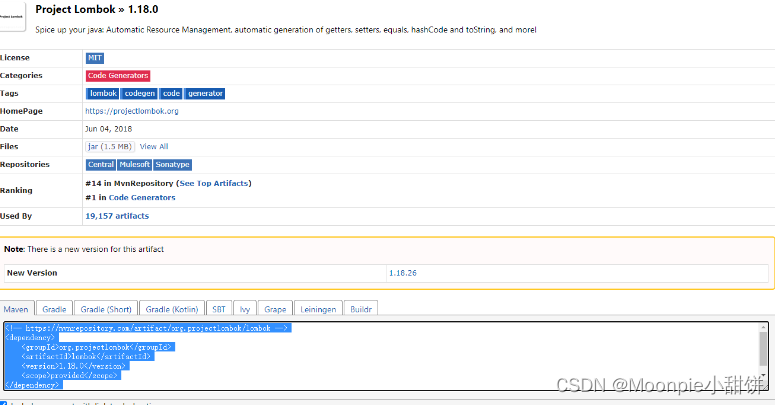
Task: Open the Mulesoft repository badge
Action: (134, 164)
